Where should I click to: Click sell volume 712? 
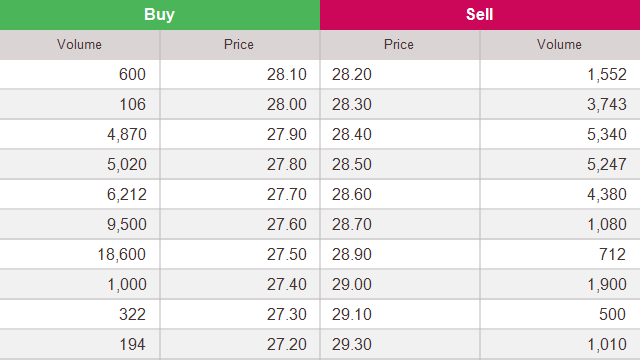[612, 255]
